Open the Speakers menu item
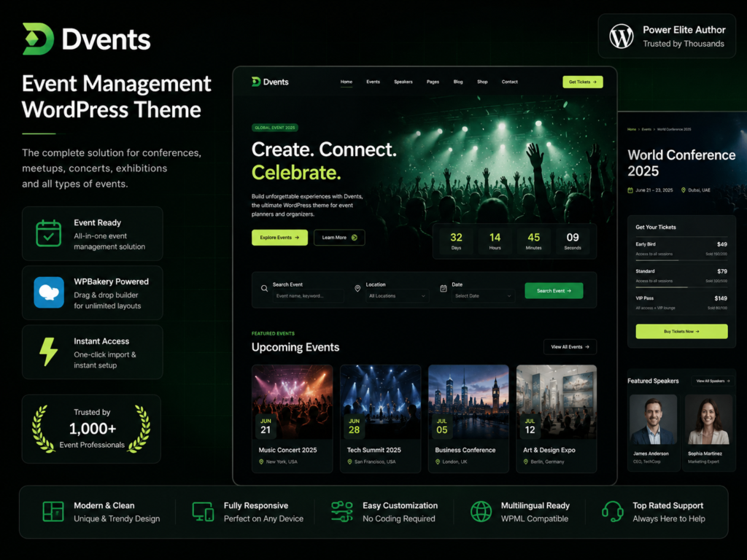This screenshot has width=747, height=560. pyautogui.click(x=403, y=82)
